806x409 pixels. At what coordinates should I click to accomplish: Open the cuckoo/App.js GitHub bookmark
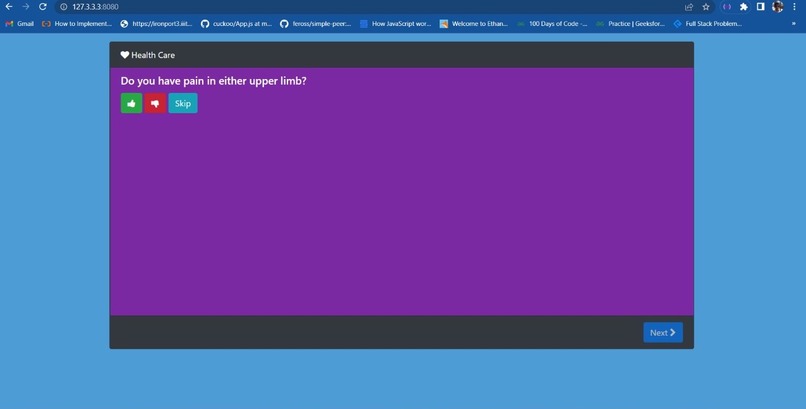coord(236,24)
